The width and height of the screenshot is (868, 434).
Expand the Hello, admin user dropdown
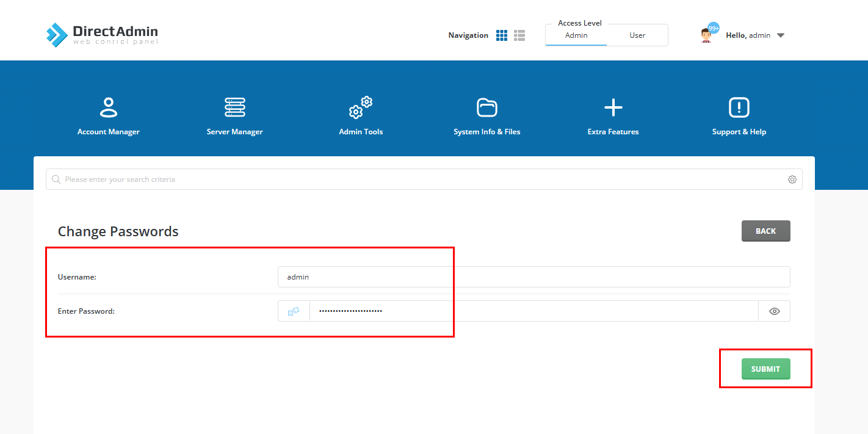pos(756,35)
